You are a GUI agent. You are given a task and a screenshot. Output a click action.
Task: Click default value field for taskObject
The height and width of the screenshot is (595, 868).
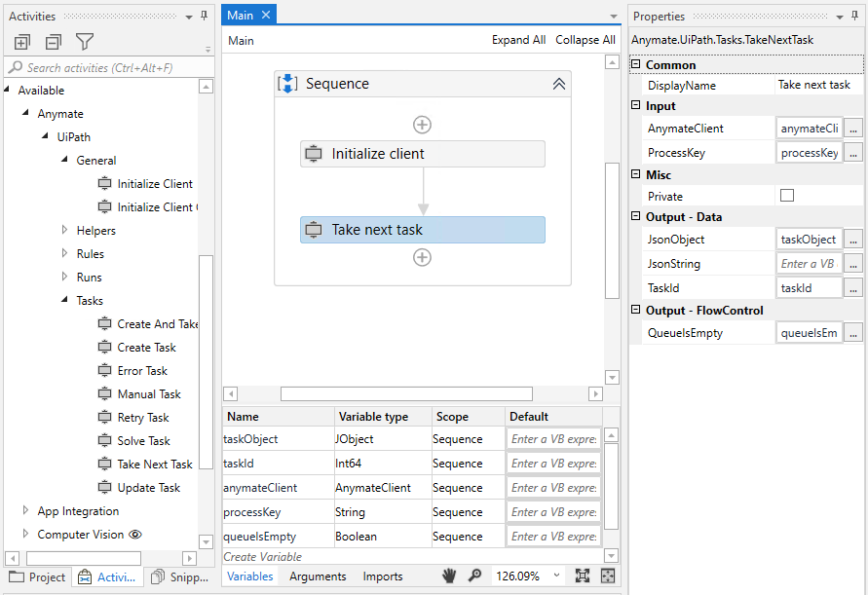pyautogui.click(x=553, y=439)
